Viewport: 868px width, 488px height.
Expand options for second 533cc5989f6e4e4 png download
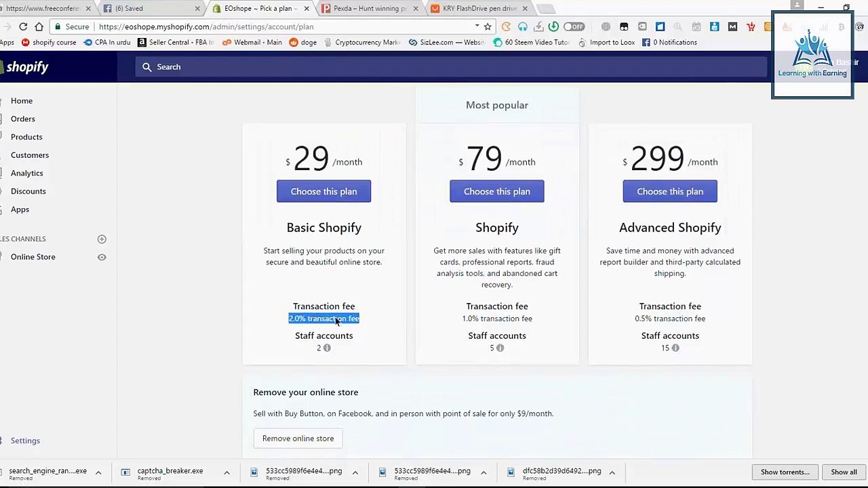(484, 472)
